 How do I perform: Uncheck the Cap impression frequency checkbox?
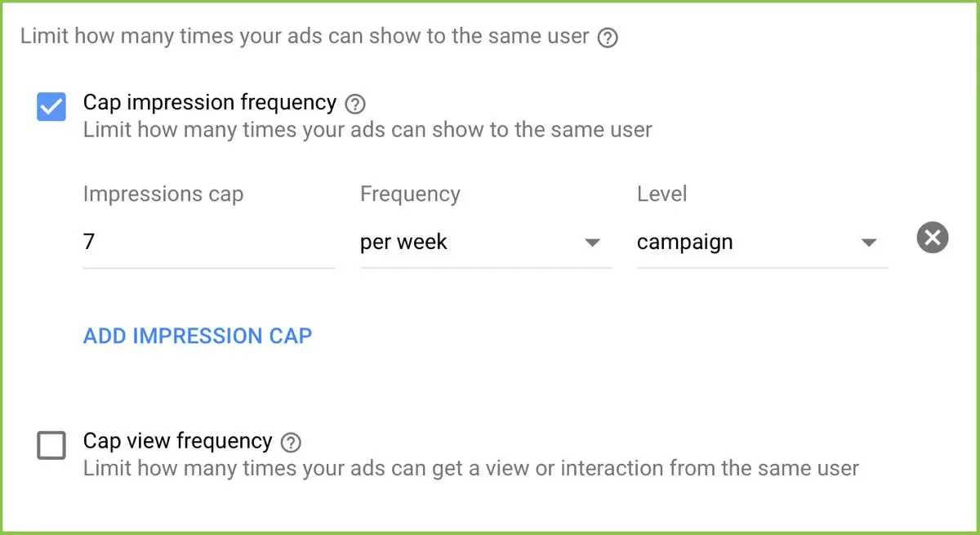(x=51, y=107)
